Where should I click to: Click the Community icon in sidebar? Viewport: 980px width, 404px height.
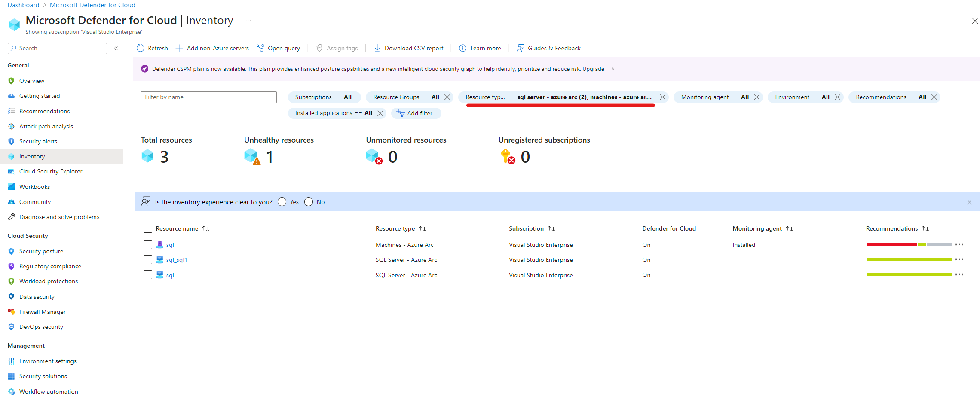(12, 202)
